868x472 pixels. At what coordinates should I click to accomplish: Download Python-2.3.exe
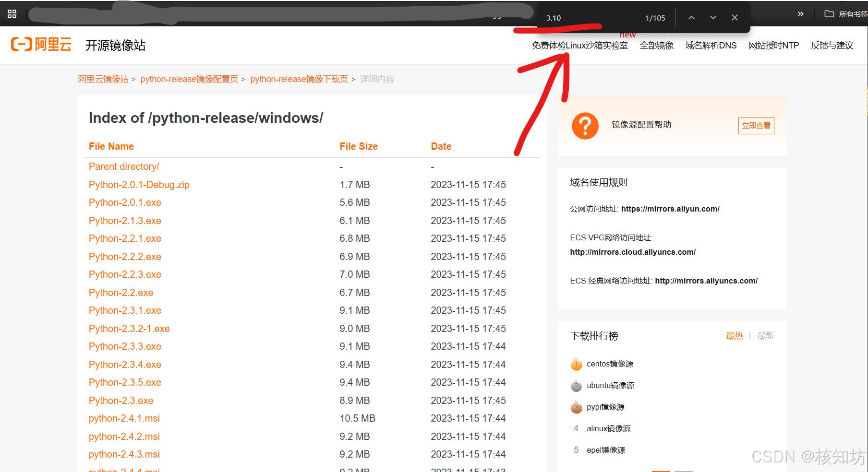tap(121, 401)
